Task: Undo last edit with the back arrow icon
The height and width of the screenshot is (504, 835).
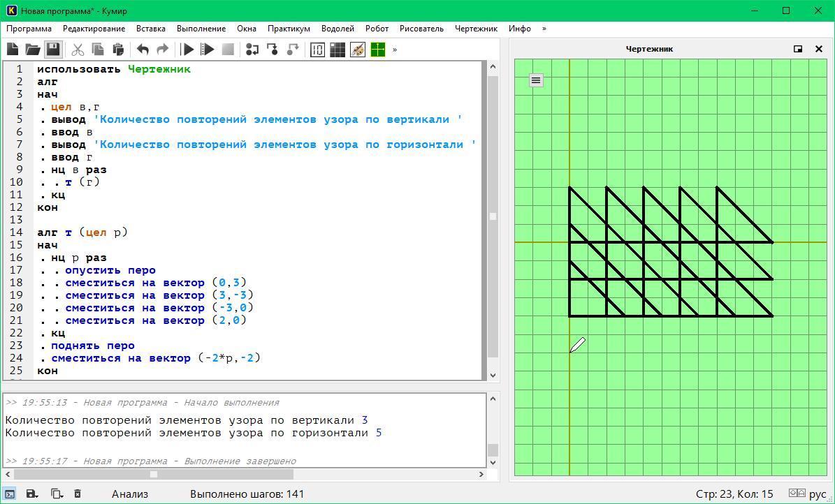Action: 143,50
